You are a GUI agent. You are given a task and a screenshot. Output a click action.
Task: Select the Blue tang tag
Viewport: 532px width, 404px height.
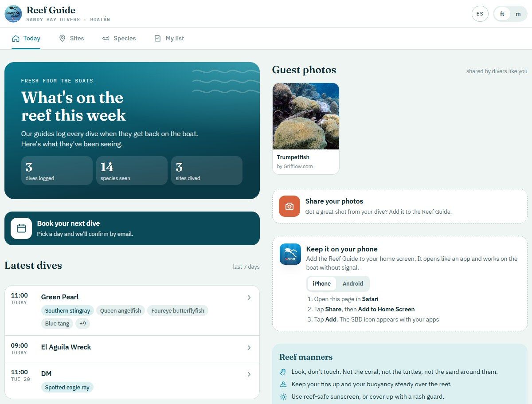coord(57,323)
